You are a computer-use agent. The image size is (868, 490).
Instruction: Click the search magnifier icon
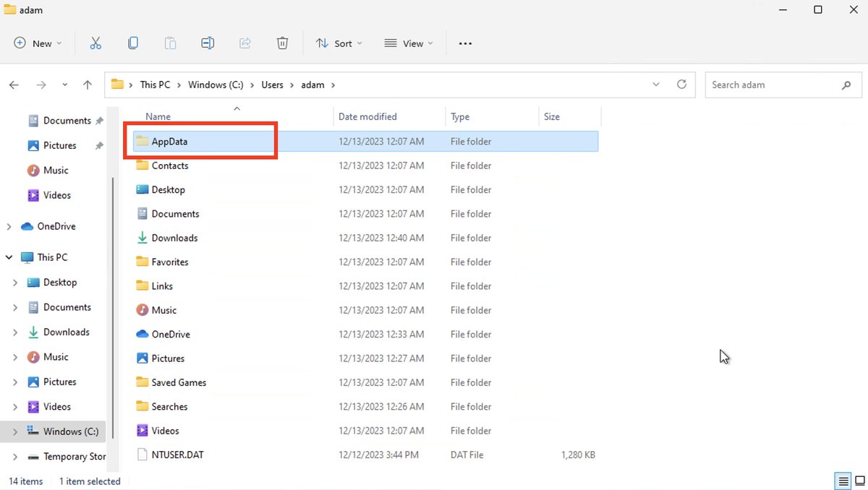pos(846,85)
